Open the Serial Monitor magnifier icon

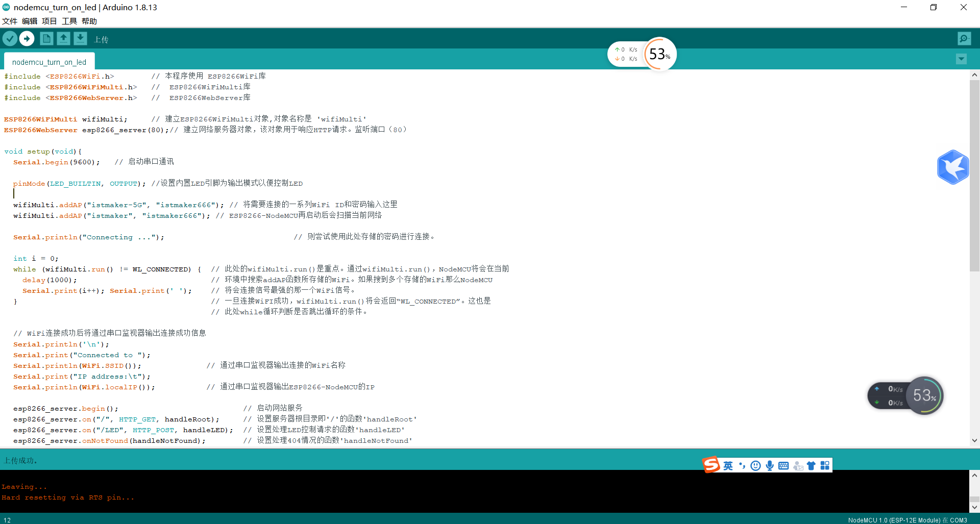pos(964,38)
